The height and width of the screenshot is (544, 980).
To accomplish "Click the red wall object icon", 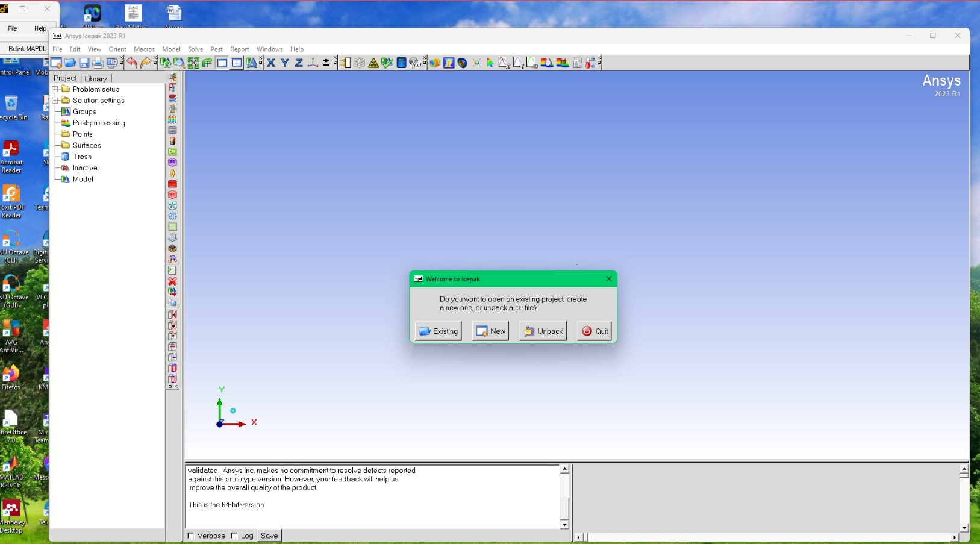I will click(172, 184).
